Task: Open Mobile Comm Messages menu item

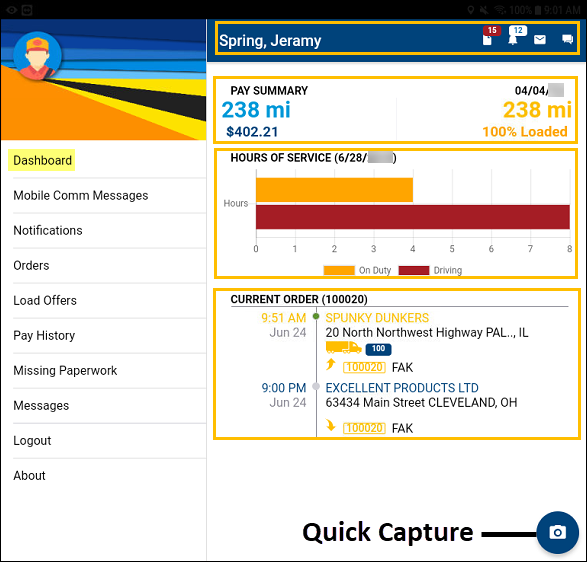Action: (81, 195)
